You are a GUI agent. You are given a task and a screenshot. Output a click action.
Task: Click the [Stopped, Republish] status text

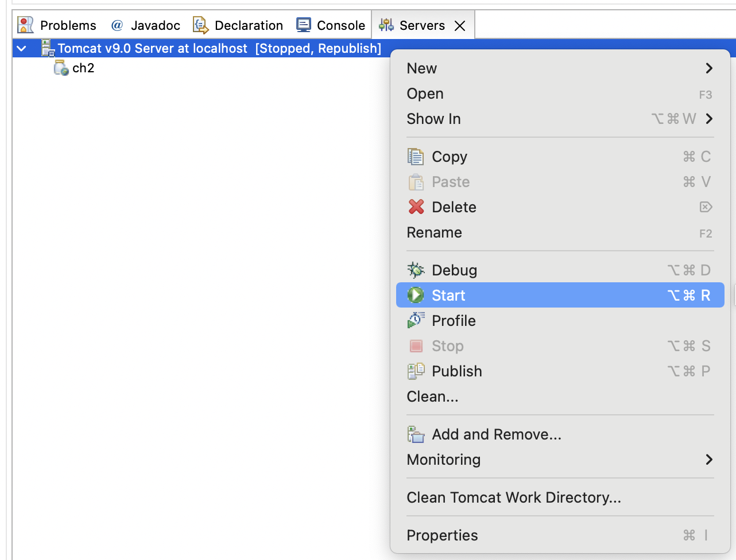(x=318, y=48)
